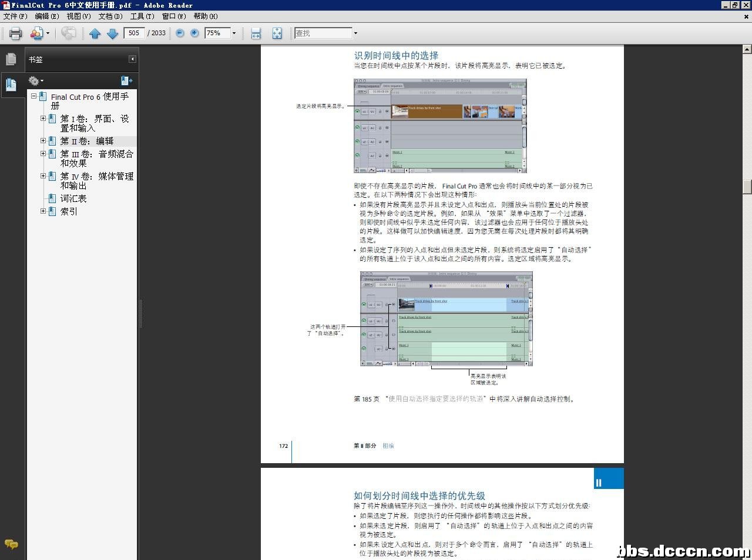Click the navigation pane splitter grip

click(140, 314)
